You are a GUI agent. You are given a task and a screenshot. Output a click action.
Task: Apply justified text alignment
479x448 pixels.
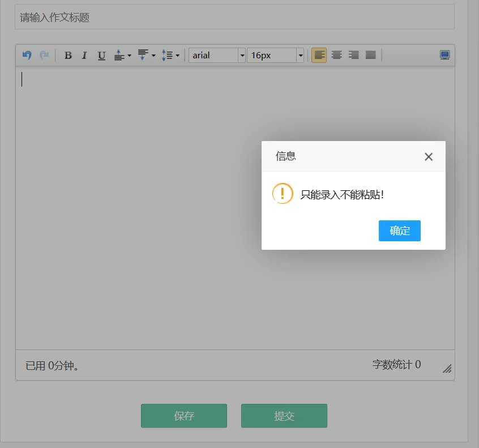click(x=370, y=56)
